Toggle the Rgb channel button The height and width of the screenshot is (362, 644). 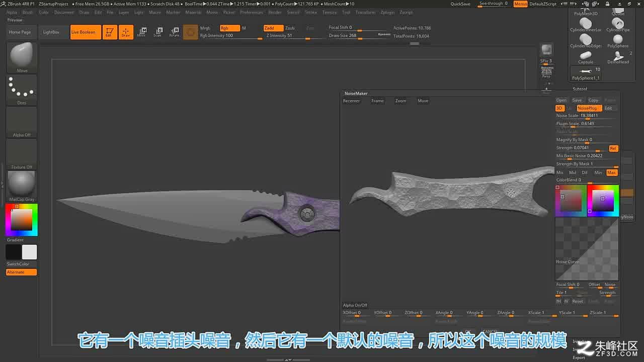click(230, 28)
